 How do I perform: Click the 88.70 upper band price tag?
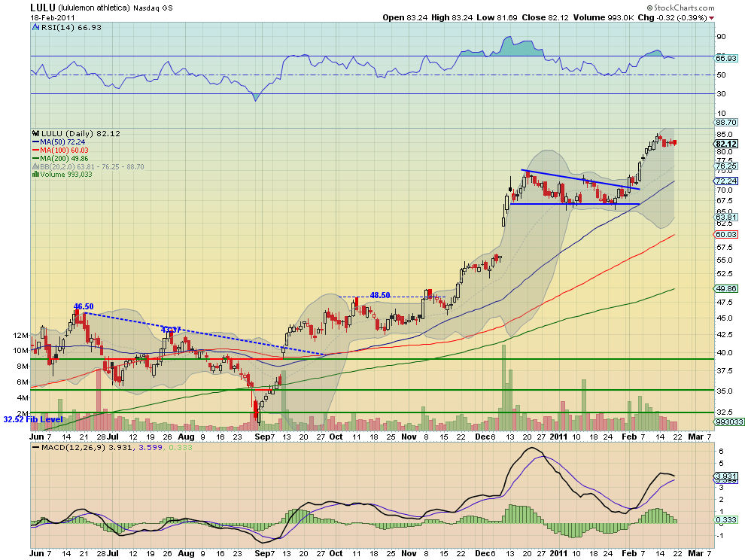pyautogui.click(x=726, y=122)
